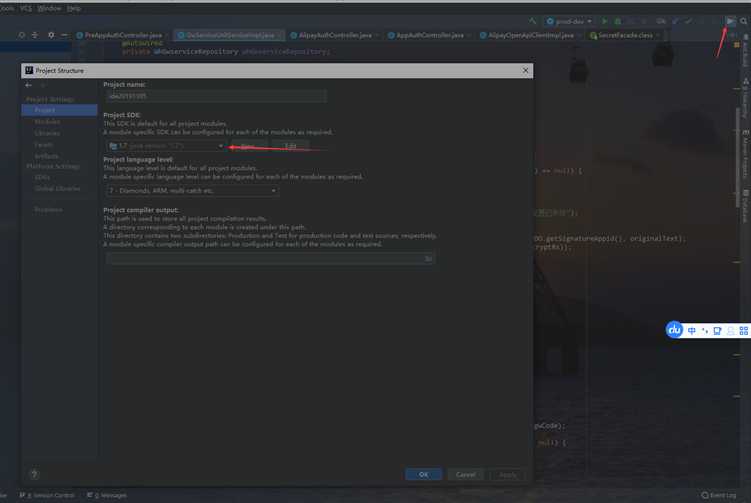Open Project Structure from the toolbar icon
The image size is (751, 503).
730,21
